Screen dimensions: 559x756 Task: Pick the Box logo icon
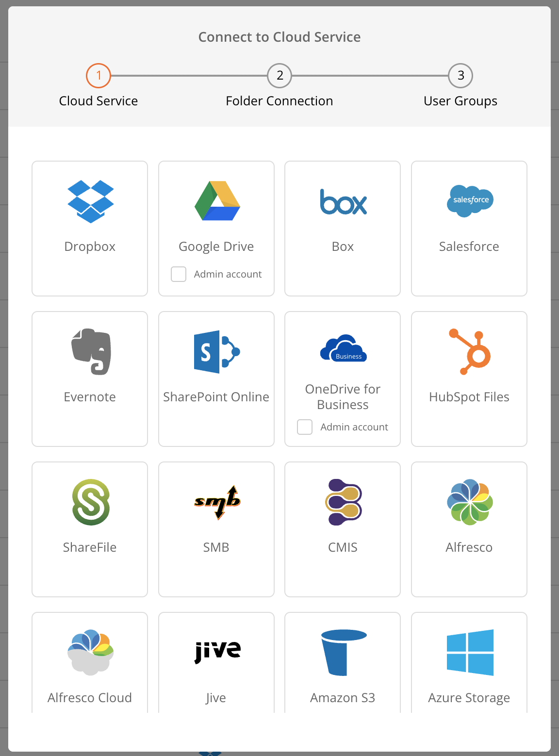(x=343, y=202)
